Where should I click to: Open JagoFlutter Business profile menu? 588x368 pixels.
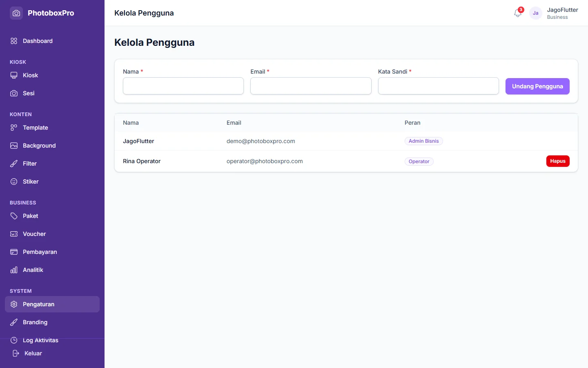[554, 13]
